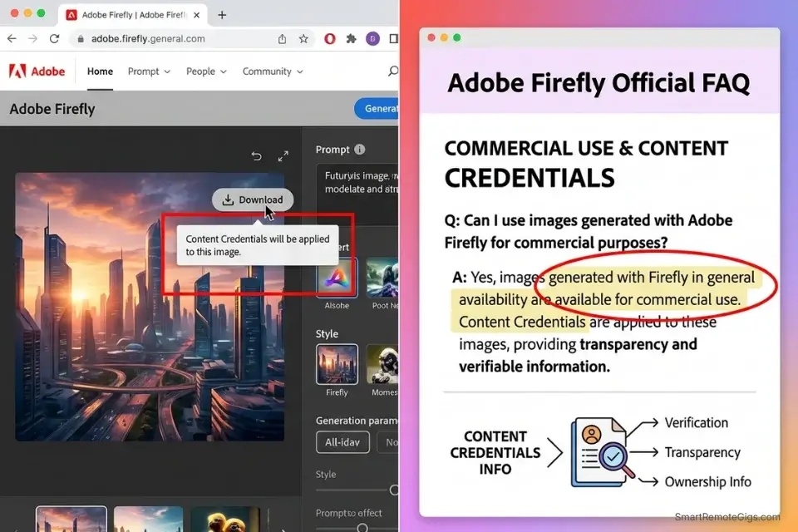Open the Opera extension icon
798x532 pixels.
330,39
